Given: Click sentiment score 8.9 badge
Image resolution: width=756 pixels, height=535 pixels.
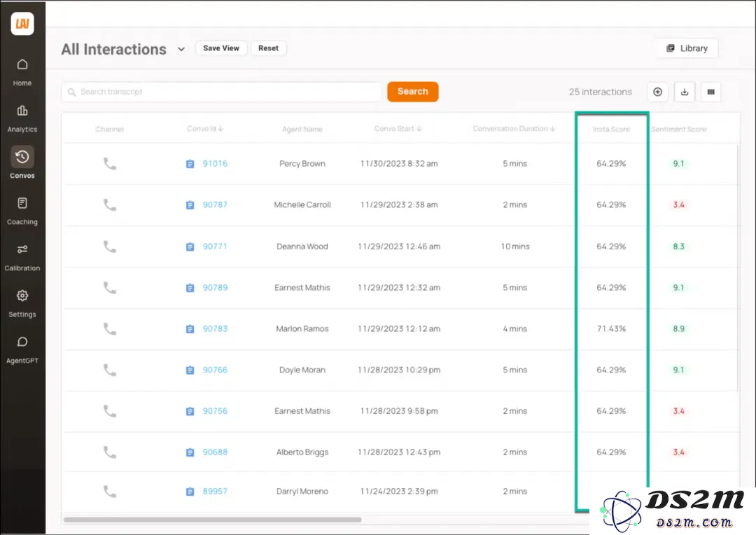Looking at the screenshot, I should 679,329.
